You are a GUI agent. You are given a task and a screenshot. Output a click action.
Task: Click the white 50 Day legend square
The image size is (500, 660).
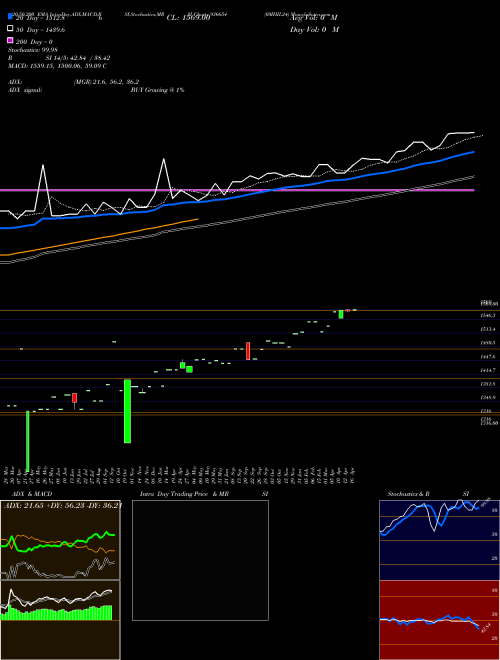pyautogui.click(x=10, y=29)
